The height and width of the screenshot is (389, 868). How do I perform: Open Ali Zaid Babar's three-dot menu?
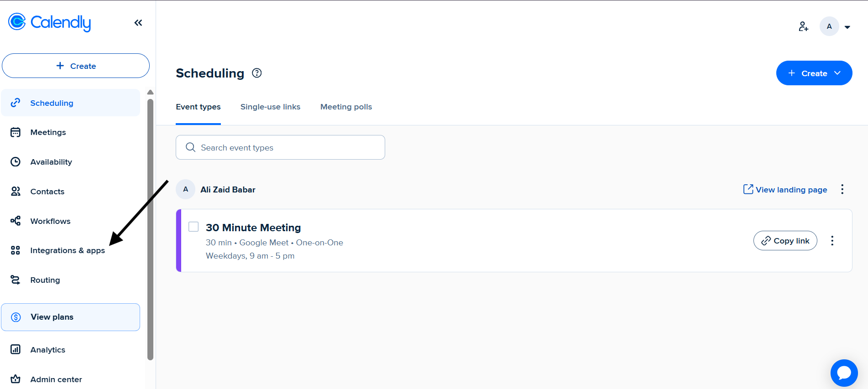pyautogui.click(x=842, y=189)
